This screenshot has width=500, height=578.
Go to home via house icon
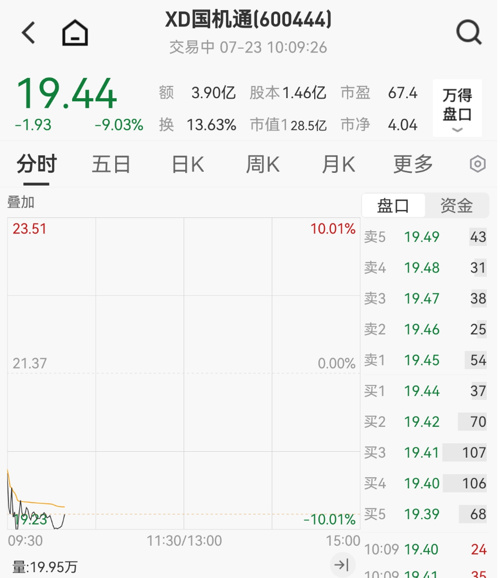[75, 33]
